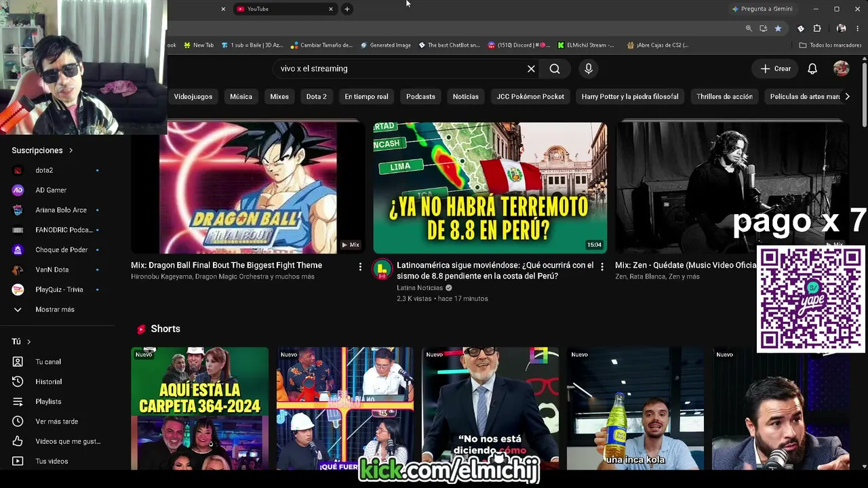The width and height of the screenshot is (868, 488).
Task: Open the New Tab bookmark
Action: [x=197, y=45]
